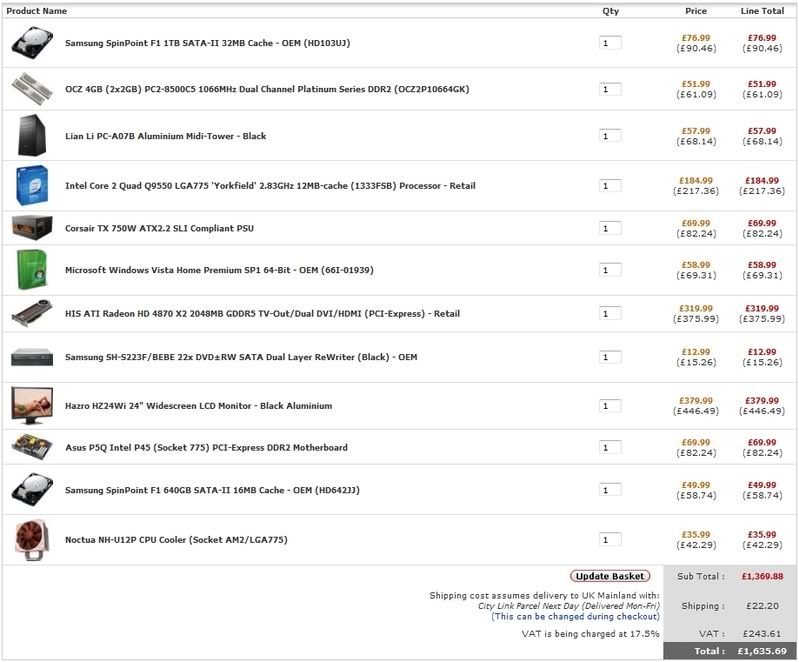Viewport: 799px width, 662px height.
Task: Open the Lian Li PC-A07B case image
Action: 32,135
